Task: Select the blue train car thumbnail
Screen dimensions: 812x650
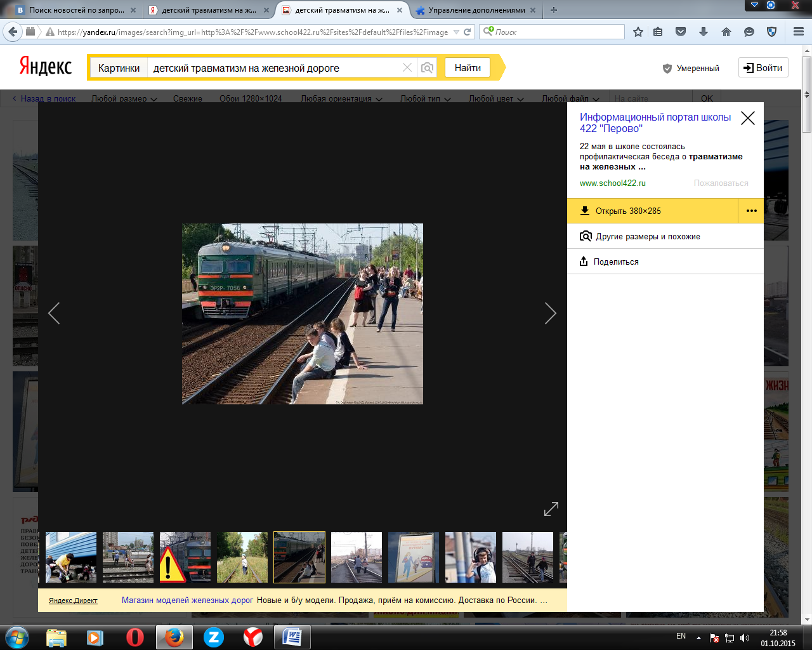Action: coord(71,557)
